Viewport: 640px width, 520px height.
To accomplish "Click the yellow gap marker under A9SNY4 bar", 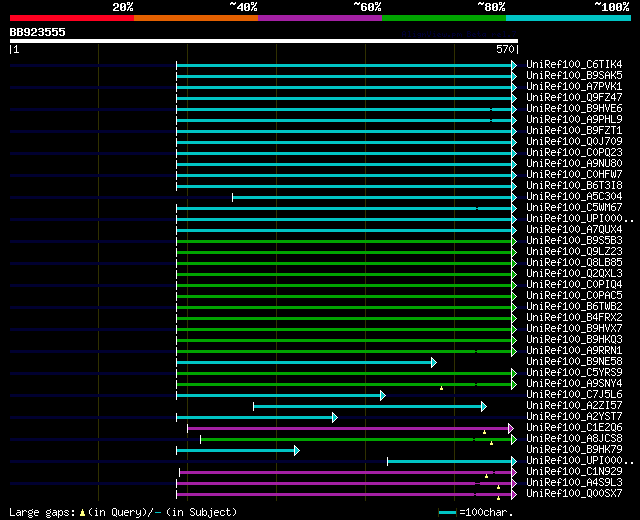I will 441,388.
